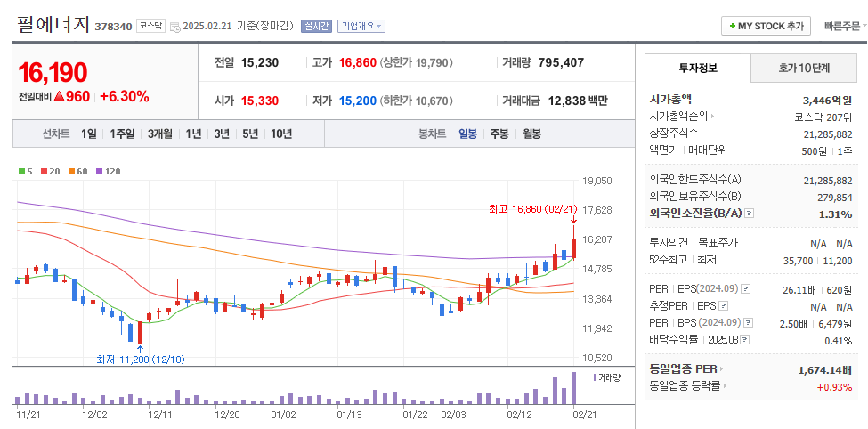Click the 최고 16,860 (02/21) chart marker

pos(533,209)
